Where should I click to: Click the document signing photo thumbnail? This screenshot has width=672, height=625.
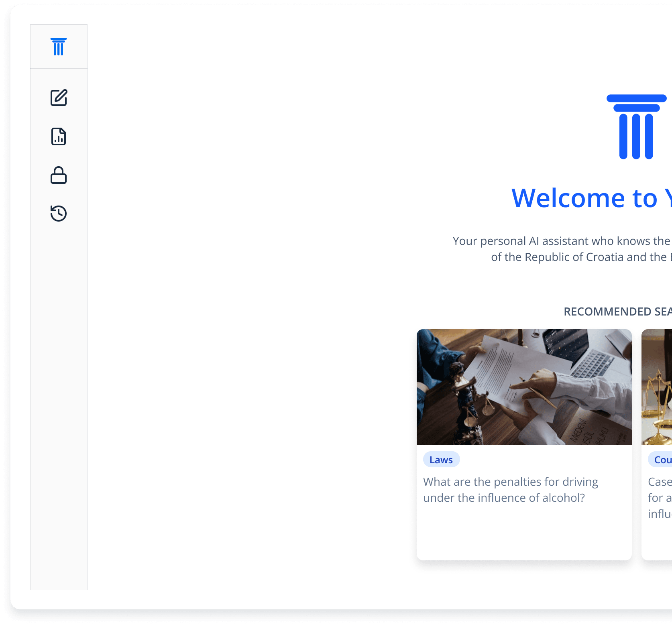pos(524,387)
